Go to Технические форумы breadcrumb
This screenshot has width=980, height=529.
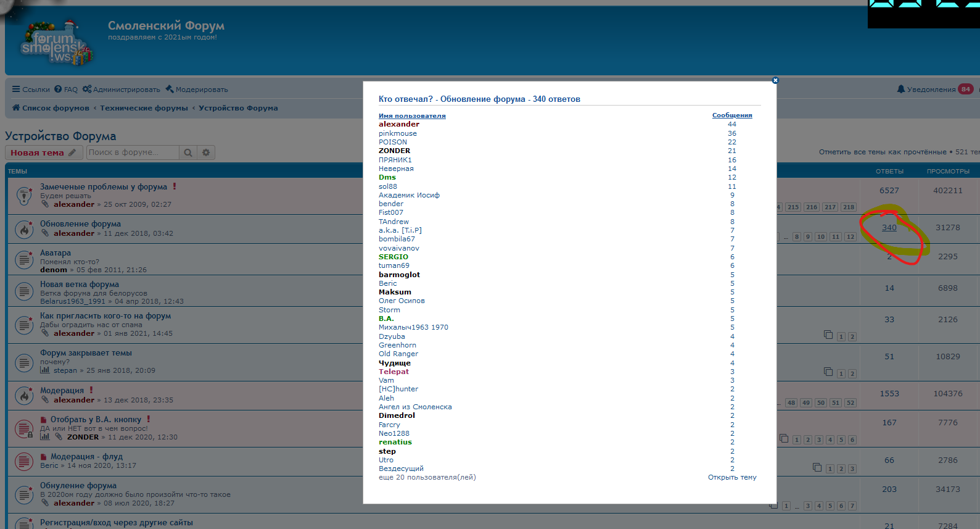coord(144,108)
